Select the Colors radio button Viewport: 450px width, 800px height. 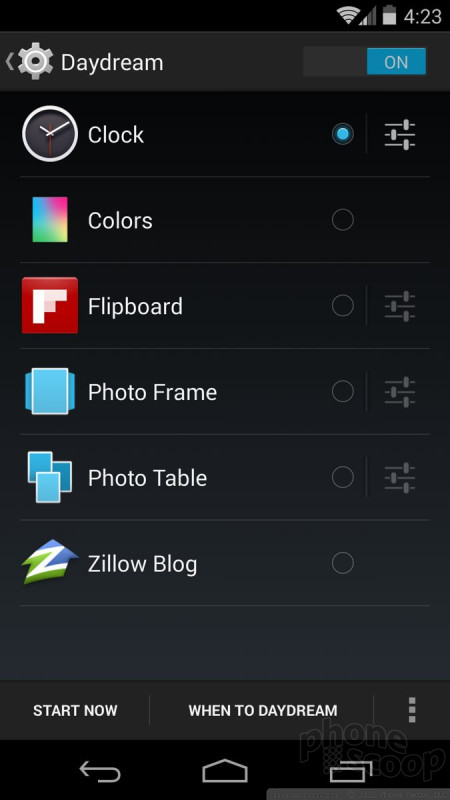pos(342,220)
